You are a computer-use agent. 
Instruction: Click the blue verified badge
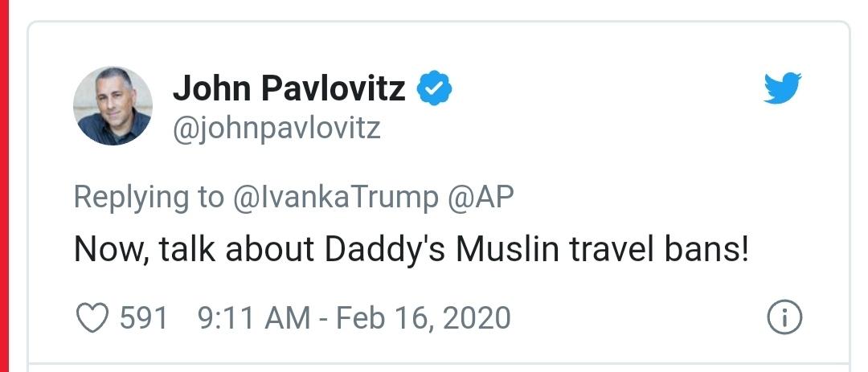pos(436,89)
